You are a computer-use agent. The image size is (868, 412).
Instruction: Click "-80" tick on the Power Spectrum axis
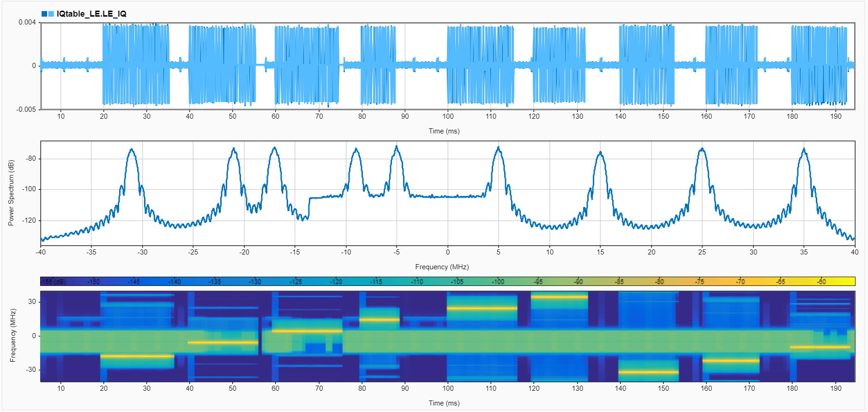(31, 158)
